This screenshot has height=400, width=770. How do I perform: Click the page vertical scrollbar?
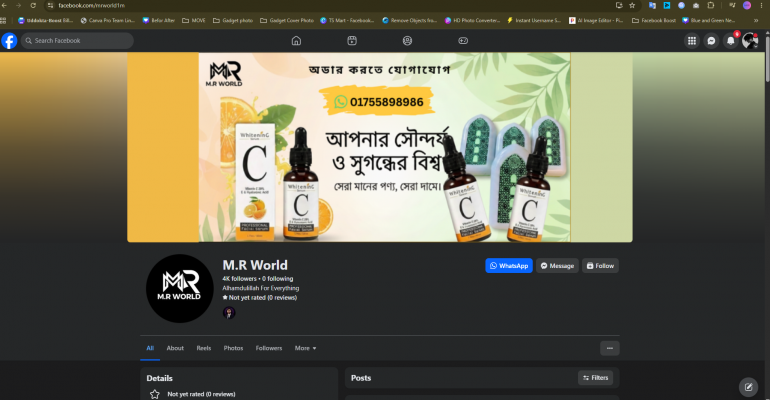(768, 58)
